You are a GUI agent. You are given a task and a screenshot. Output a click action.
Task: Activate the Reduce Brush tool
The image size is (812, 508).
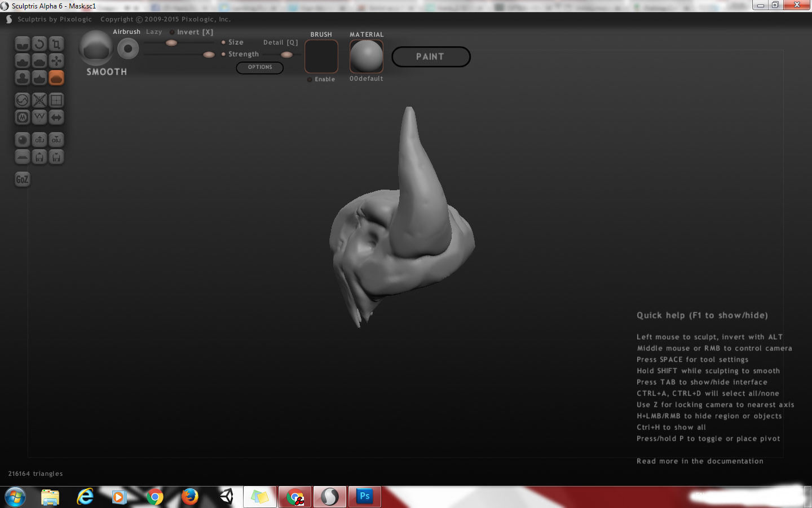tap(23, 100)
